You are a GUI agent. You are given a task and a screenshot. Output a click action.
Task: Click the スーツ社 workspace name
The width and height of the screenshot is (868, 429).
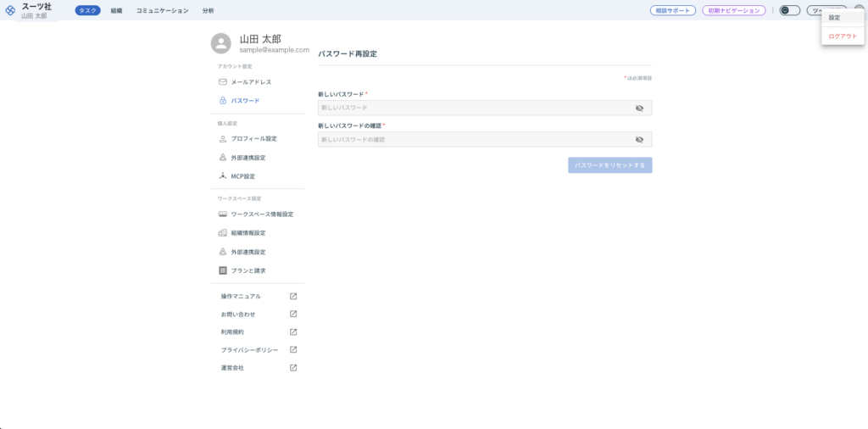[x=36, y=7]
